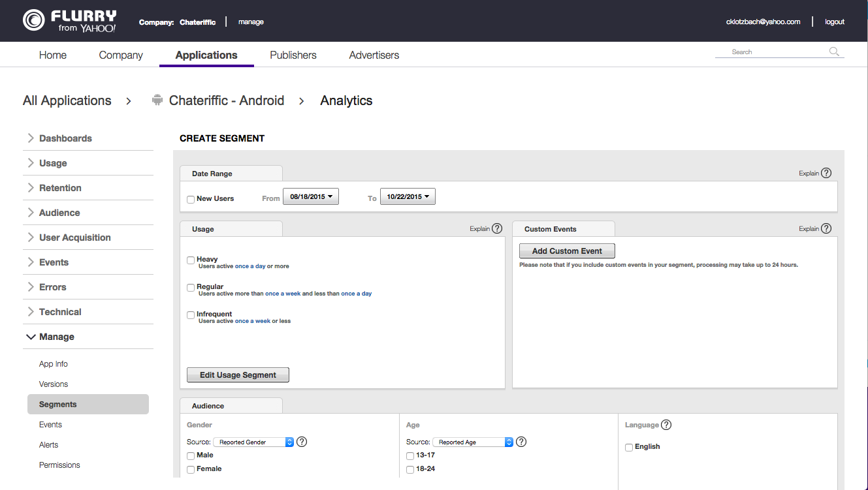Click the search magnifier icon

pyautogui.click(x=834, y=52)
